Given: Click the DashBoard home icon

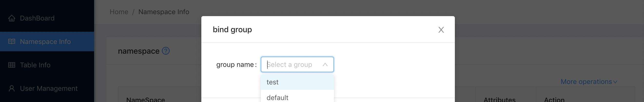Looking at the screenshot, I should pyautogui.click(x=11, y=18).
